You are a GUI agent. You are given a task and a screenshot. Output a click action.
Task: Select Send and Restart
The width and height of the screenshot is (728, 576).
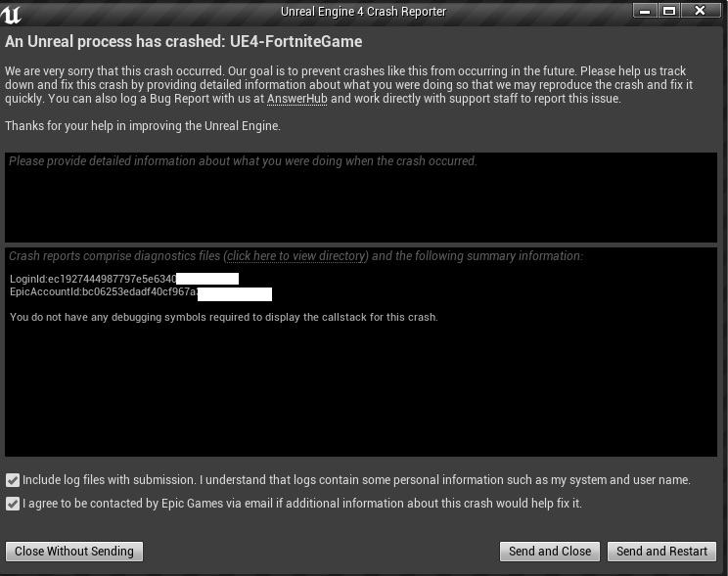coord(661,552)
